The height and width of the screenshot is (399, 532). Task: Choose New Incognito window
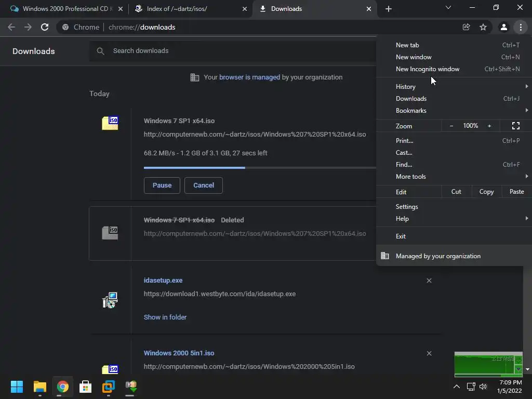[454, 69]
